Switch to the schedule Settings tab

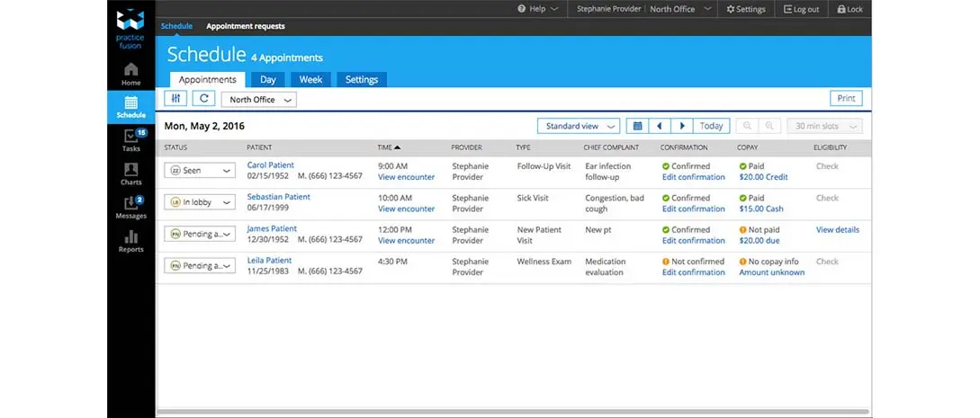[362, 80]
